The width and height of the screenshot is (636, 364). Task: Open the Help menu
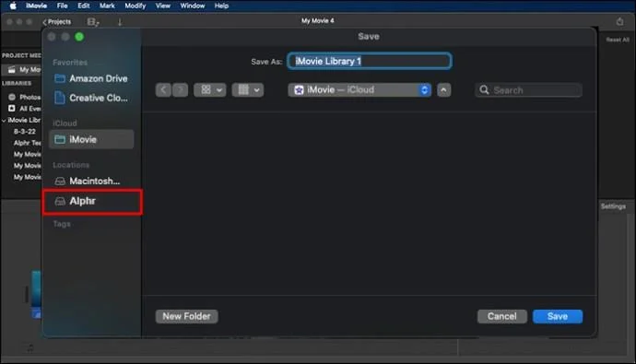tap(221, 6)
